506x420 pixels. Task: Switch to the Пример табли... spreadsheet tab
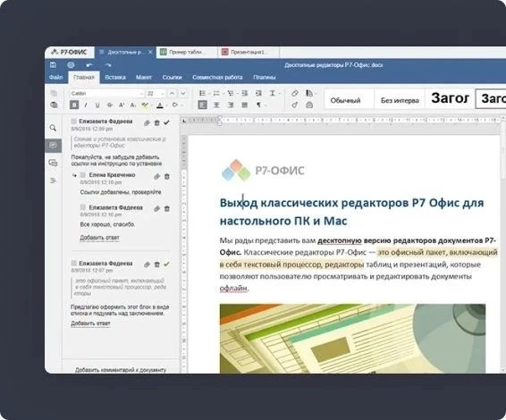tap(187, 52)
